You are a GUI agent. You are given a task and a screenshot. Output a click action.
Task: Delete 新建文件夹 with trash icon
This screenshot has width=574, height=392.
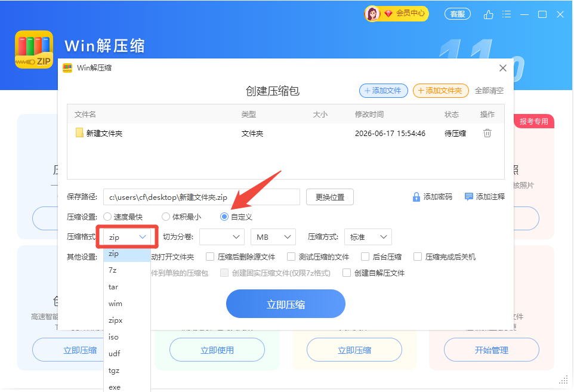click(487, 133)
